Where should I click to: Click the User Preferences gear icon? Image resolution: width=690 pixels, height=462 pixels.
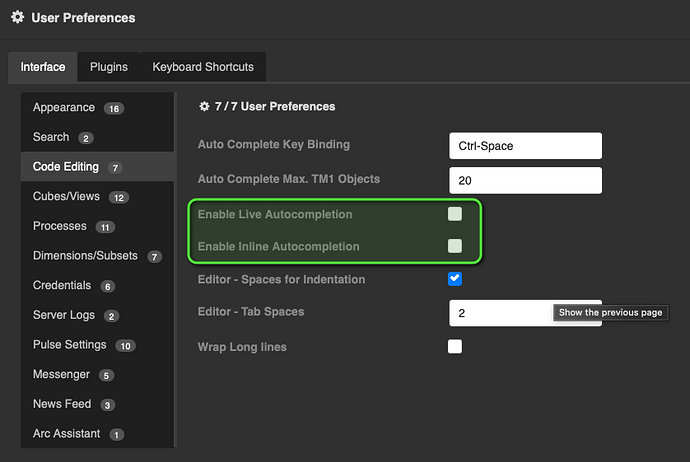coord(17,18)
